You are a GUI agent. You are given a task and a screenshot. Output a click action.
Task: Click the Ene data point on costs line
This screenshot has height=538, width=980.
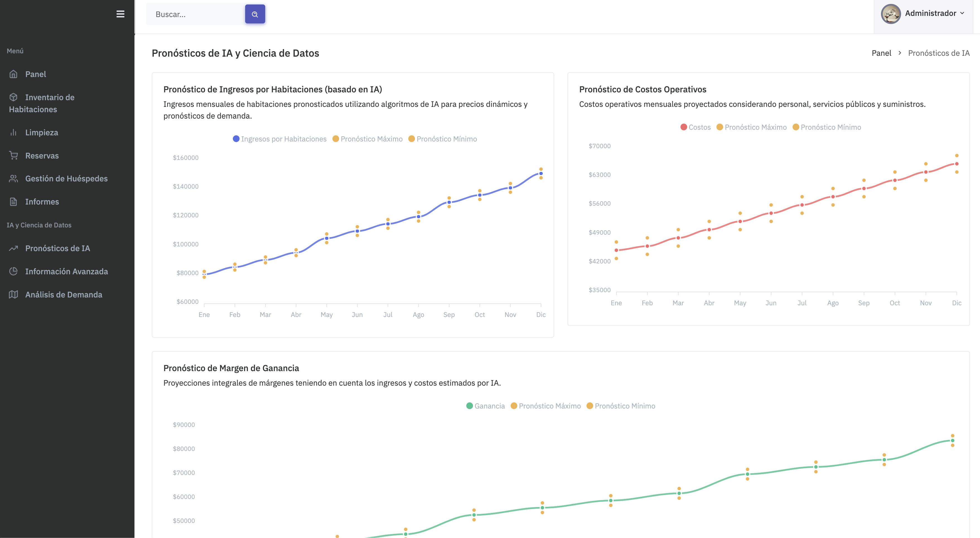(x=616, y=250)
